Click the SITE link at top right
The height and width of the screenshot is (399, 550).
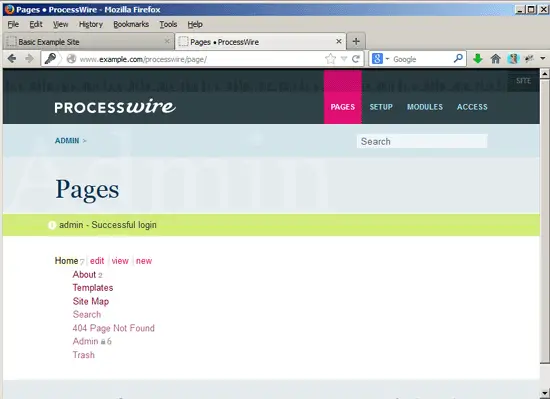coord(523,81)
